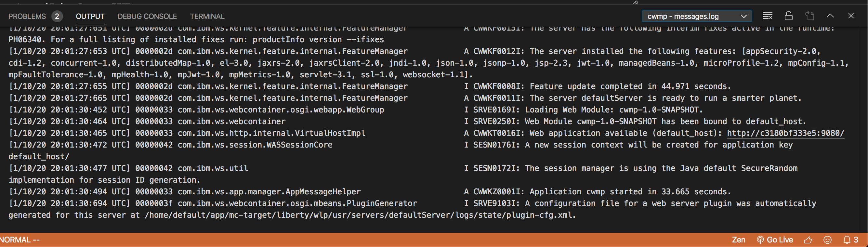Select the Output tab

tap(90, 16)
